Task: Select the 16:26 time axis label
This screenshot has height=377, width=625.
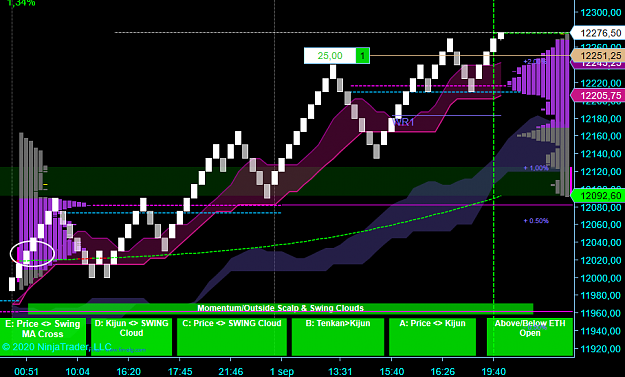Action: (x=442, y=372)
